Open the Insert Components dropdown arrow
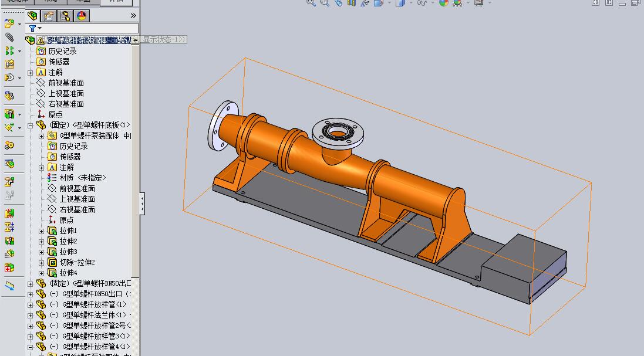644x356 pixels. [x=19, y=24]
